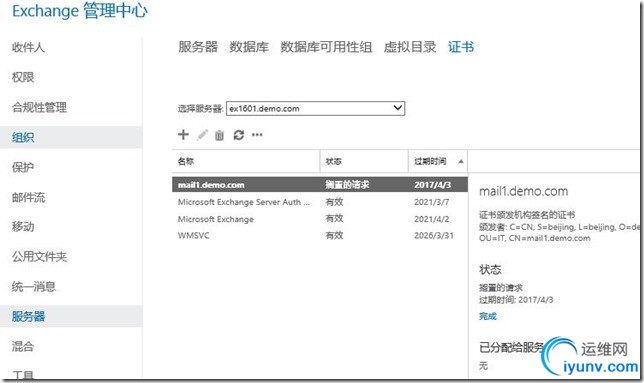
Task: Open the 虚拟目录 tab
Action: tap(410, 47)
